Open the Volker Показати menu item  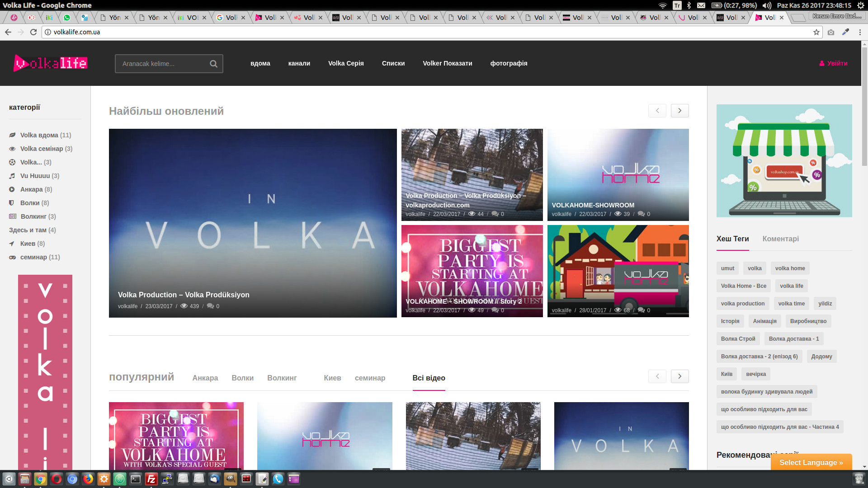pyautogui.click(x=448, y=63)
